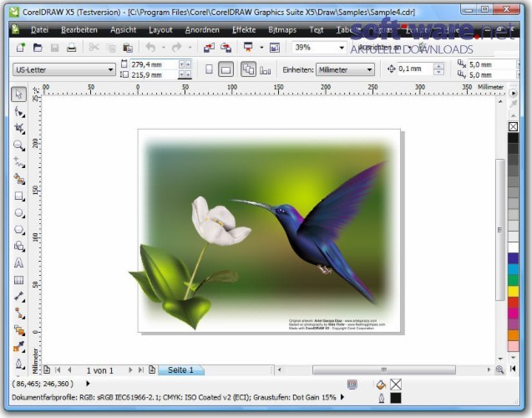Toggle apply layout to current page
The width and height of the screenshot is (532, 418).
coord(265,70)
